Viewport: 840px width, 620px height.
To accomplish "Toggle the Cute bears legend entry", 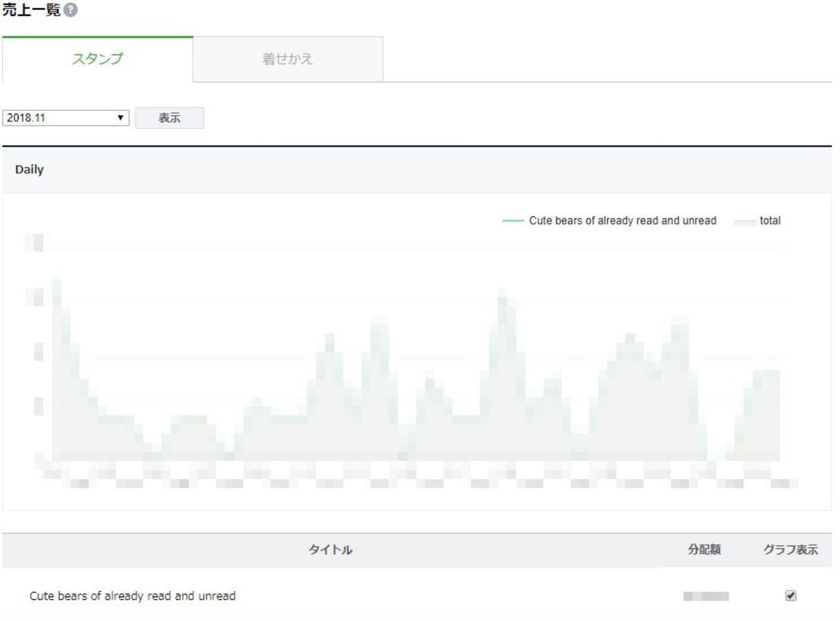I will (610, 221).
